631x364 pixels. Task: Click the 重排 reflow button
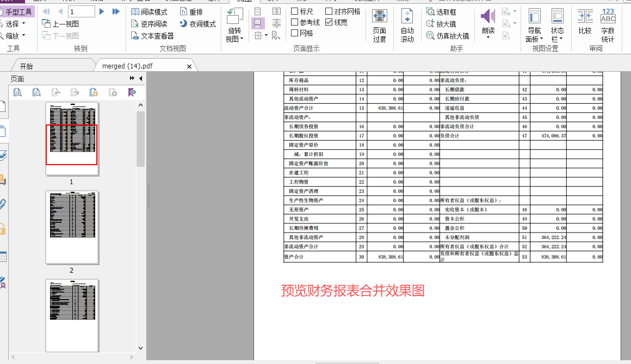pyautogui.click(x=191, y=12)
